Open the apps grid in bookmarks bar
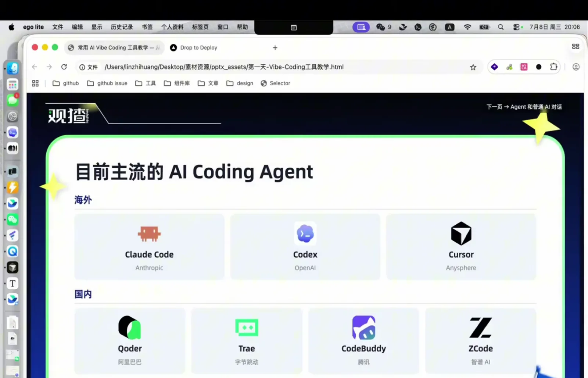Image resolution: width=588 pixels, height=378 pixels. coord(35,83)
